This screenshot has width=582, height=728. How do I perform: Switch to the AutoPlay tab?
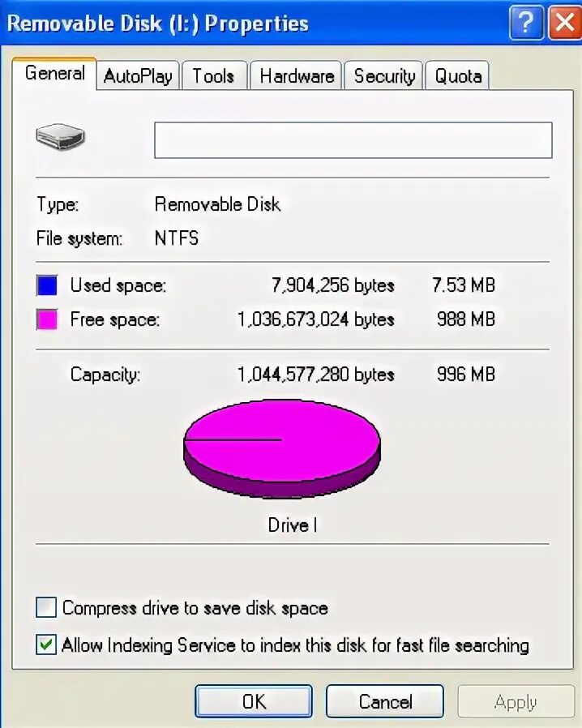coord(138,75)
